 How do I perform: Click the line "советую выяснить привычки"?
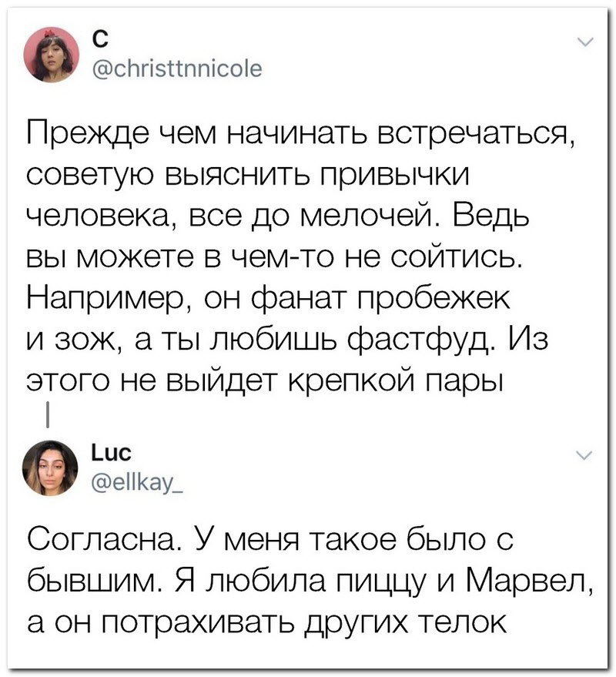[x=248, y=176]
